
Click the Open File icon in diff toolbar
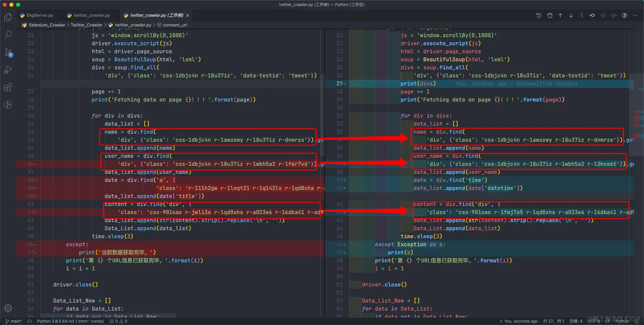pos(549,15)
